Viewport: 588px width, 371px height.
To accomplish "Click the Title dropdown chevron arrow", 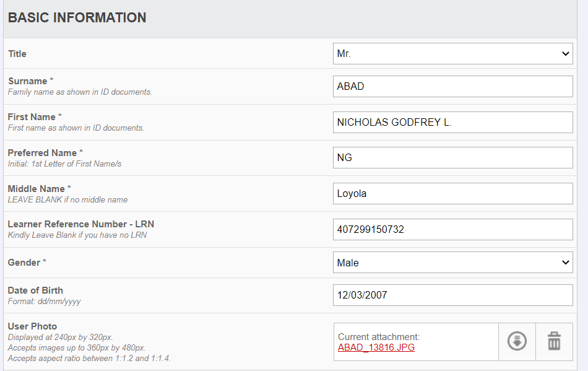I will (x=566, y=54).
